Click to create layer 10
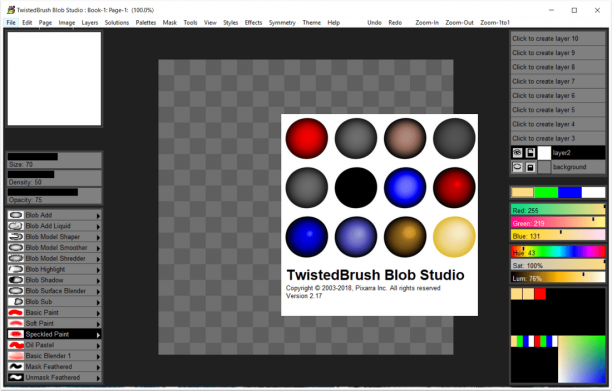 pos(558,39)
